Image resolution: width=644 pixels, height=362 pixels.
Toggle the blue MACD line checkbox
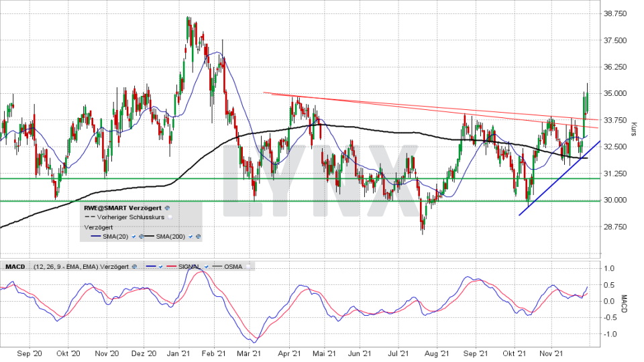pos(160,267)
